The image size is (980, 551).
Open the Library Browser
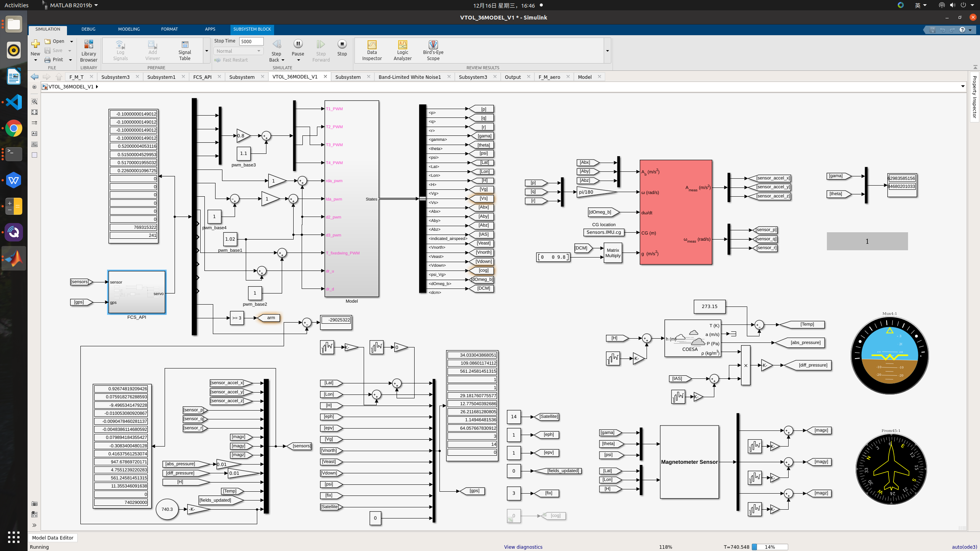tap(88, 51)
